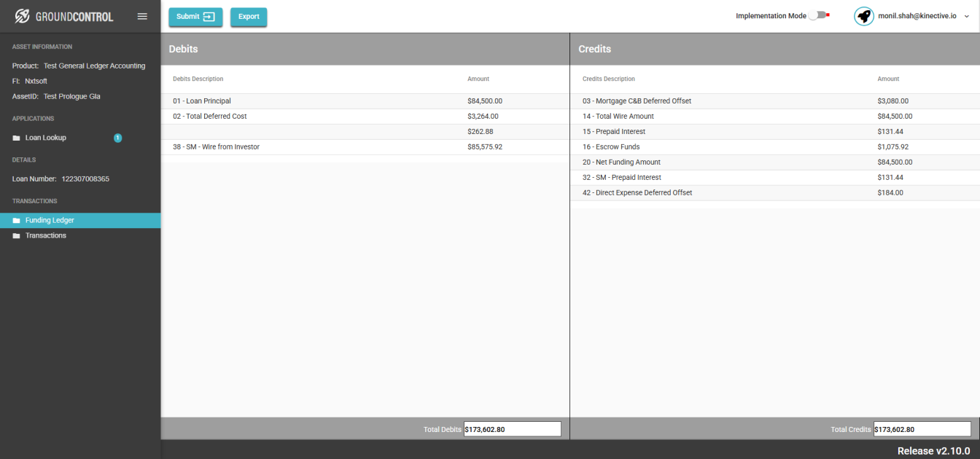980x459 pixels.
Task: Click the GroundControl logo icon
Action: click(x=23, y=16)
